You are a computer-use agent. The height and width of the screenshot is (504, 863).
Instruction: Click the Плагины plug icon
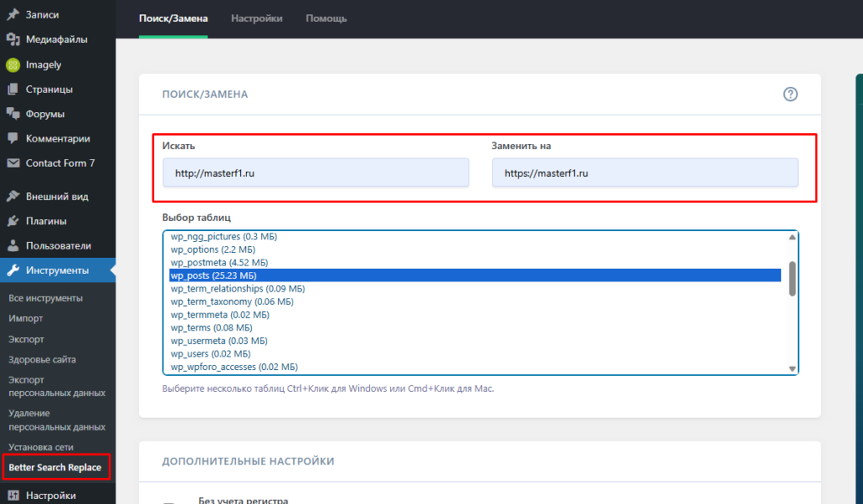point(13,221)
